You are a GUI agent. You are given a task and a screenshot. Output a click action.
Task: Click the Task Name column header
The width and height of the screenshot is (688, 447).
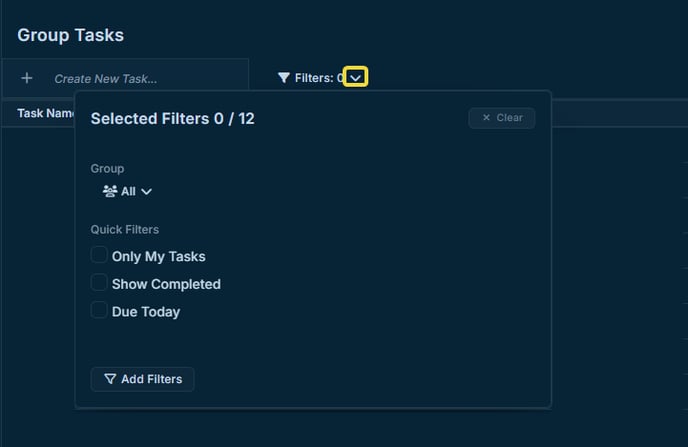point(45,113)
